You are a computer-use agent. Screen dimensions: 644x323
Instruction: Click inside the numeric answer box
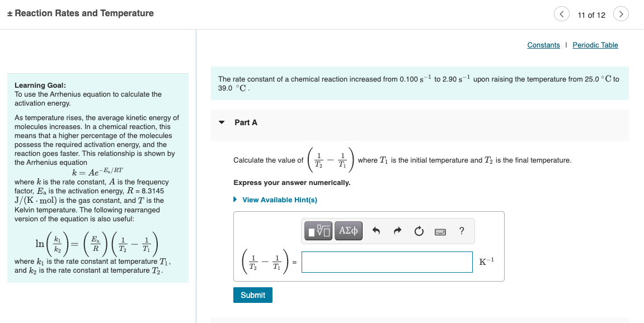pyautogui.click(x=387, y=262)
